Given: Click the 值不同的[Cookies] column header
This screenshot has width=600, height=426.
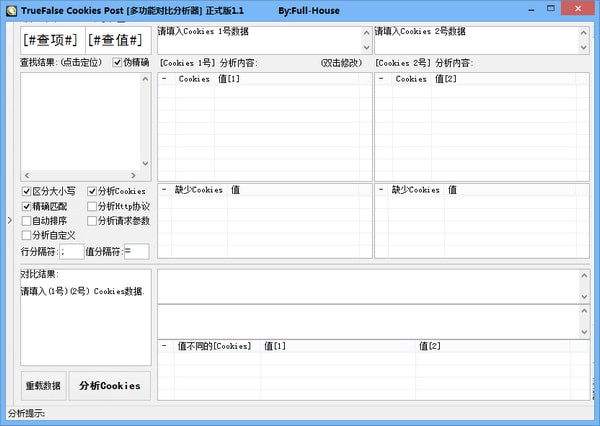Looking at the screenshot, I should [213, 346].
